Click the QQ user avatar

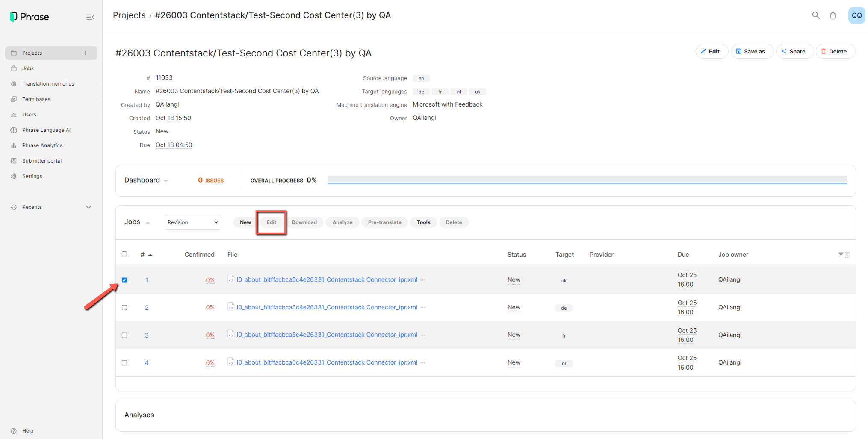click(x=856, y=15)
